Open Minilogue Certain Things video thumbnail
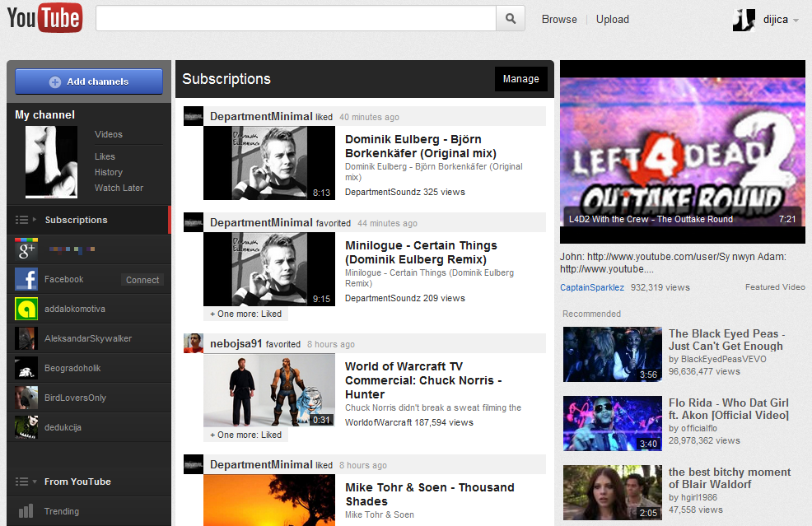The image size is (812, 526). tap(269, 269)
